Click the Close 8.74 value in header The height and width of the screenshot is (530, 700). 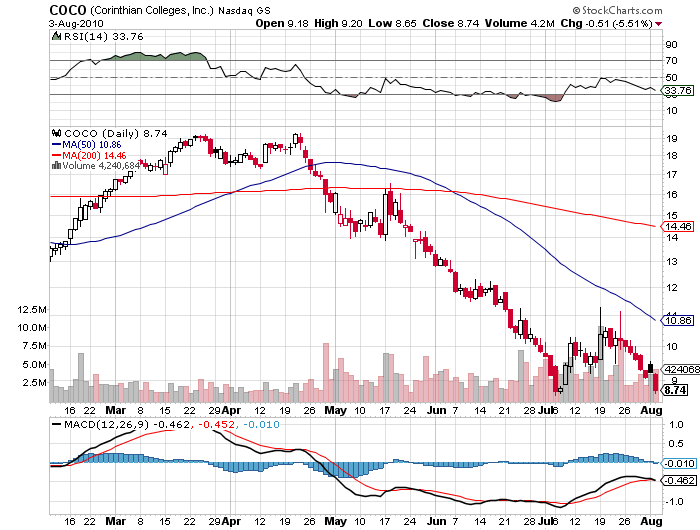[x=451, y=23]
